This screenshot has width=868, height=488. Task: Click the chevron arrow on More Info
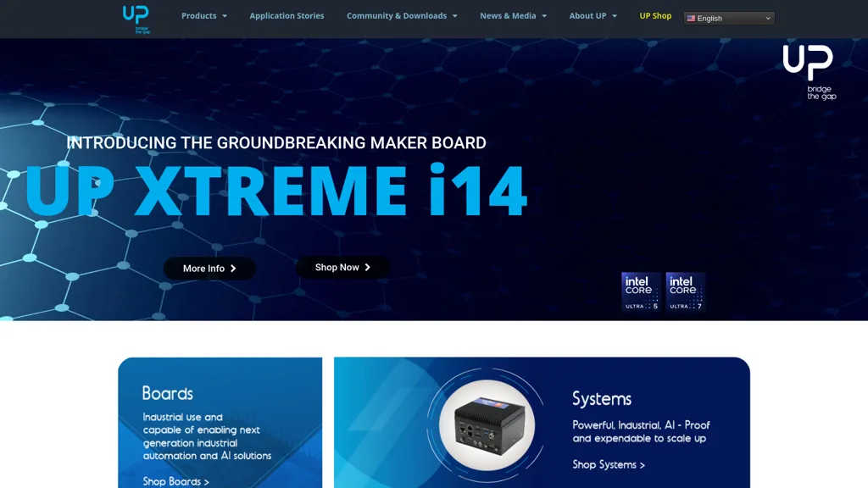(x=233, y=269)
